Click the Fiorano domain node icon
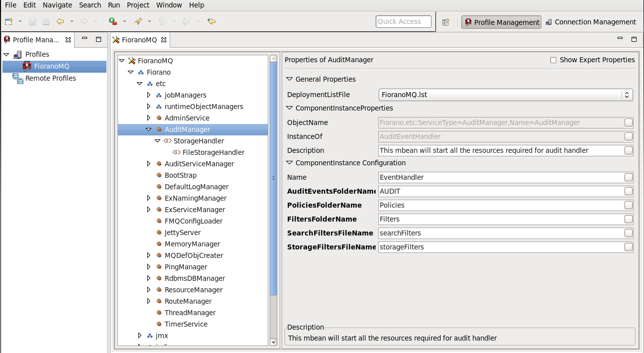644x353 pixels. click(x=141, y=72)
